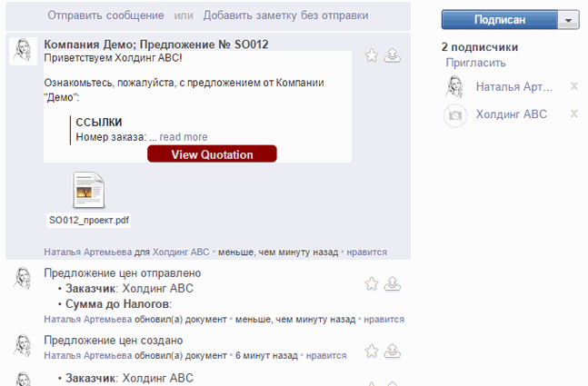Click '6 минут назад' timestamp
The image size is (588, 386).
266,355
